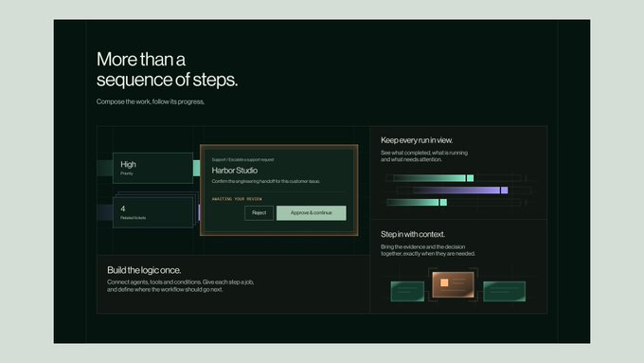Click the 'Awaiting your review' status text

pyautogui.click(x=237, y=199)
